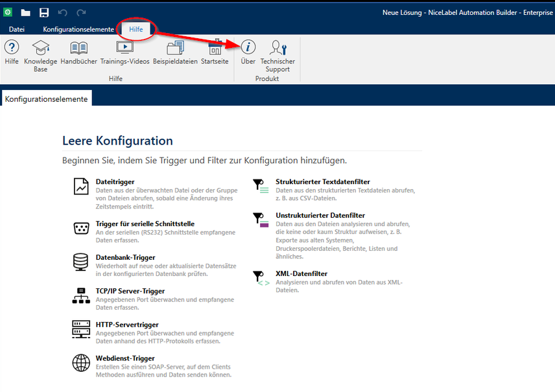Add a Datenbank-Trigger

(125, 257)
